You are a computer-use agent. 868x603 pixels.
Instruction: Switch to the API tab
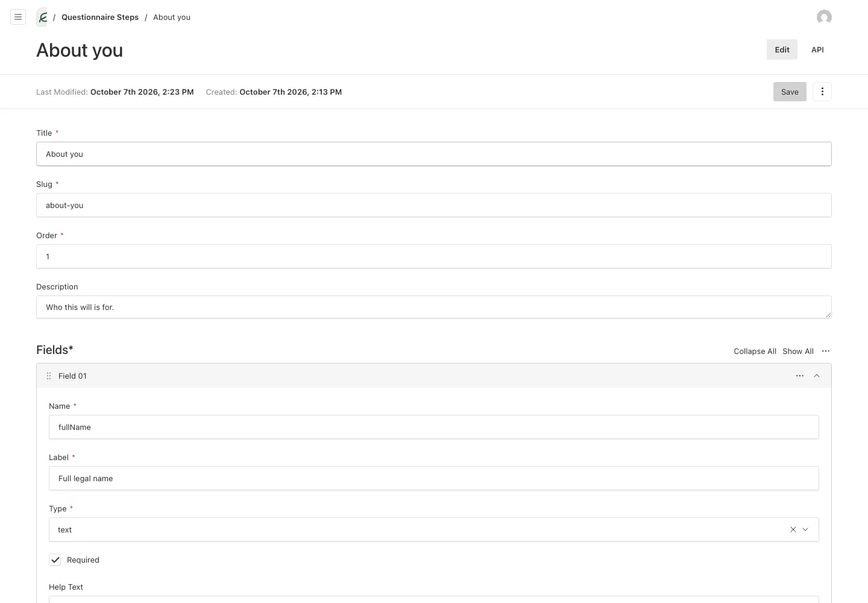(x=817, y=49)
